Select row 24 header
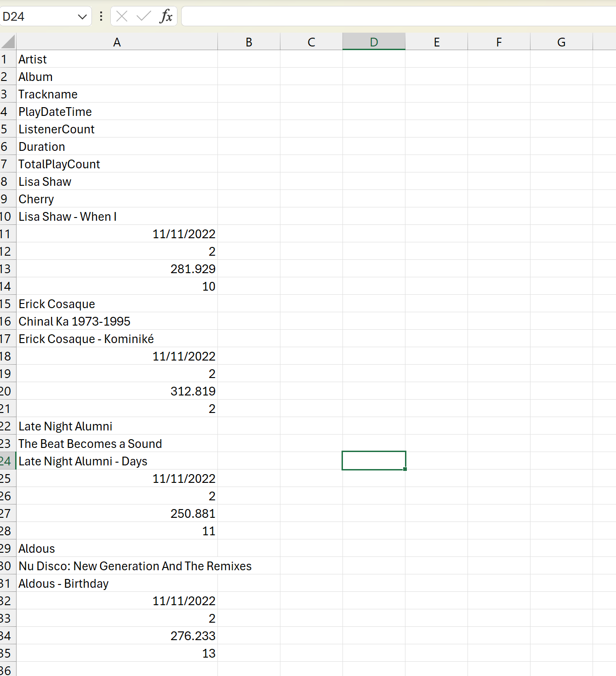Viewport: 616px width, 676px height. [6, 461]
